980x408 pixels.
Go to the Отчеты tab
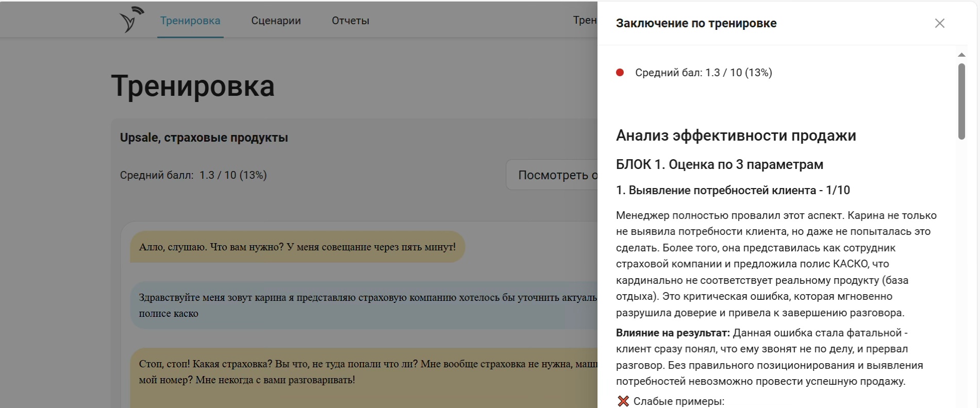point(350,21)
